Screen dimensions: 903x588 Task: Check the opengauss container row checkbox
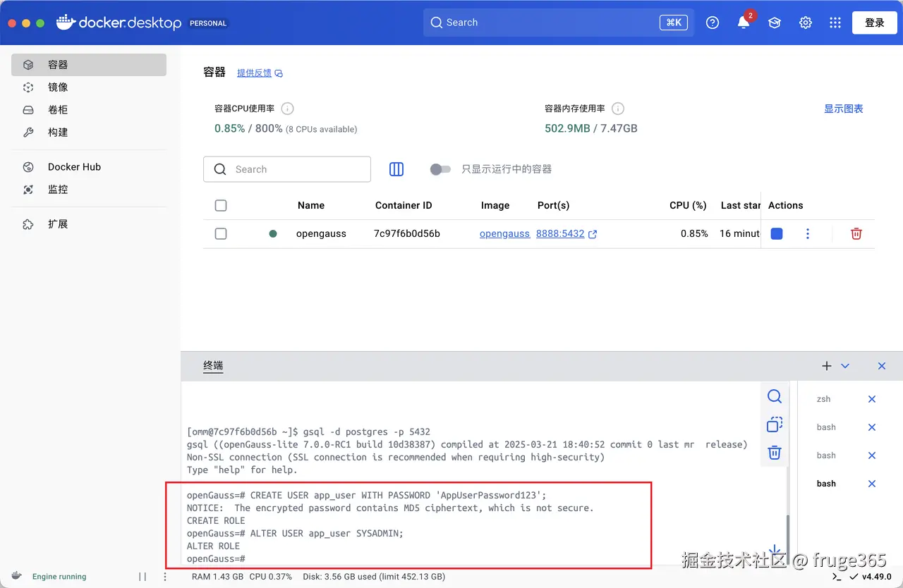[x=221, y=233]
